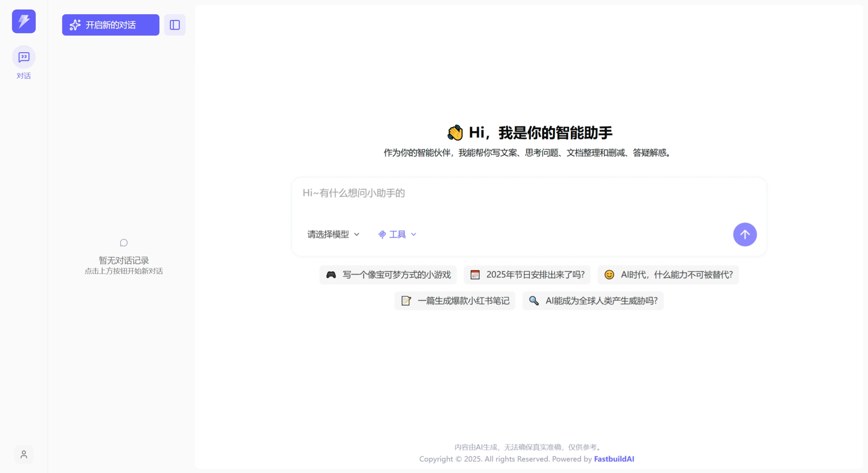This screenshot has width=868, height=473.
Task: Open the model dropdown chevron arrow
Action: coord(357,234)
